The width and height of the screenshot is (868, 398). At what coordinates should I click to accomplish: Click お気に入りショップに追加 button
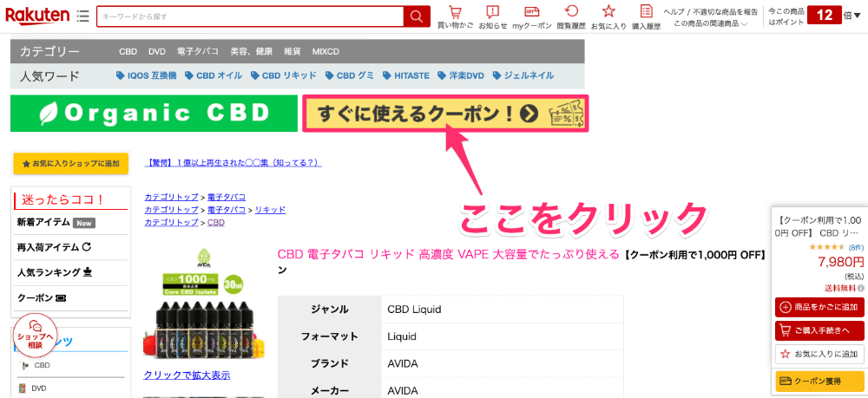(x=70, y=163)
